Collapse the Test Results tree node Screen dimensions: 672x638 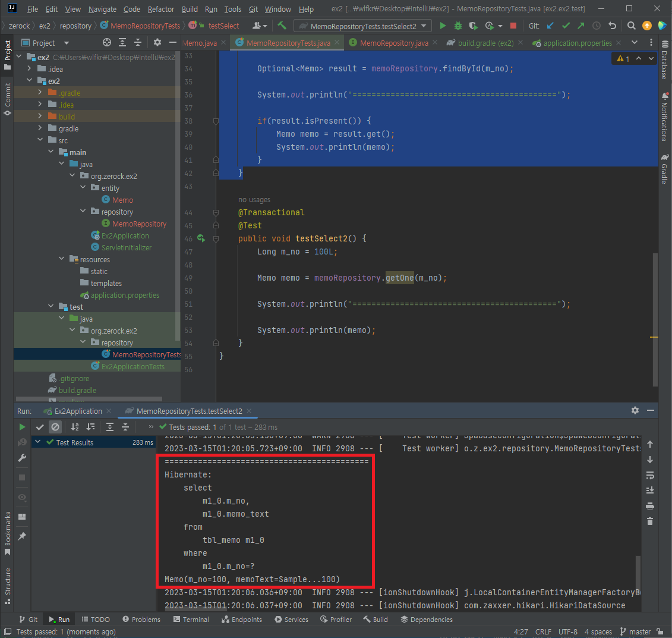click(38, 442)
